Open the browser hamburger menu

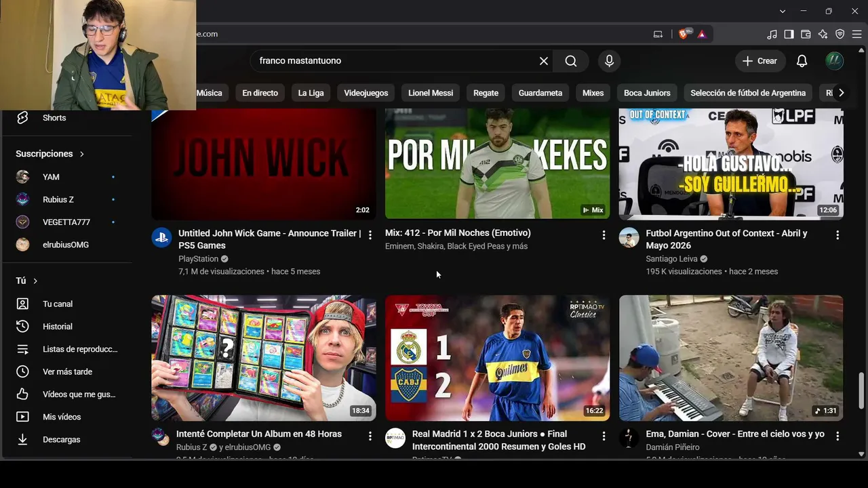(856, 34)
